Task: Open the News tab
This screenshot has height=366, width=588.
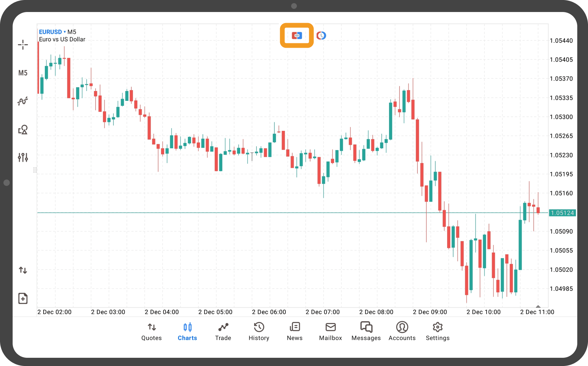Action: [x=295, y=332]
